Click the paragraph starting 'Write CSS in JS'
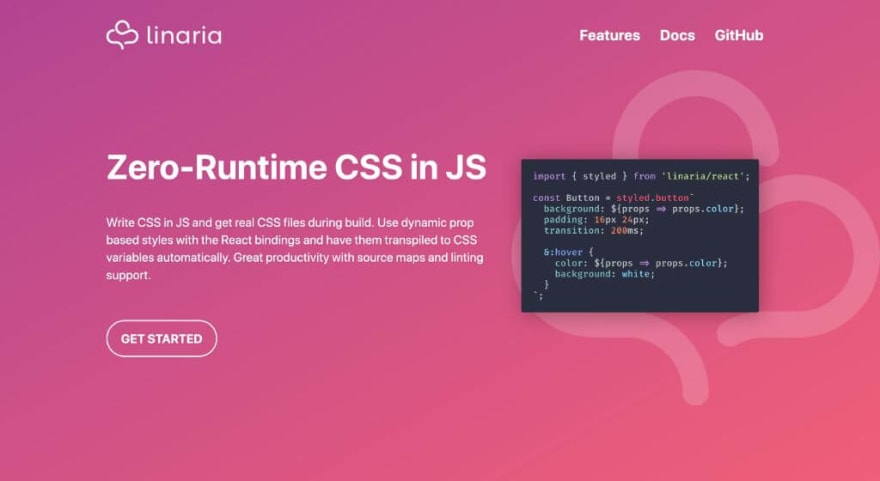This screenshot has height=481, width=880. (x=295, y=249)
